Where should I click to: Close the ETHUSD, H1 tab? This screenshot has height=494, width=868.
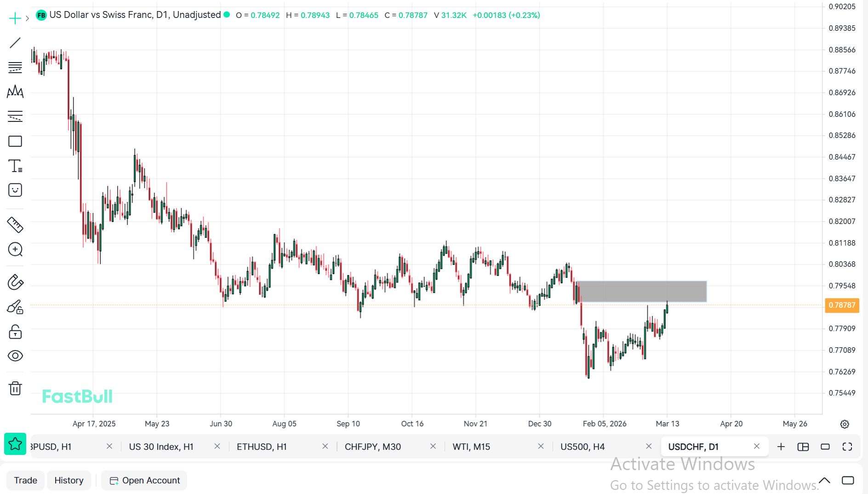325,447
